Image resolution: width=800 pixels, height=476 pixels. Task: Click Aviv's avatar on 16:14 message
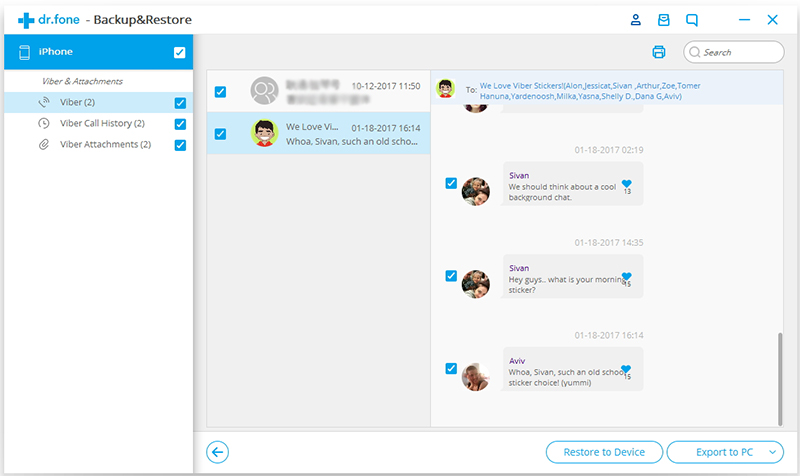point(476,377)
